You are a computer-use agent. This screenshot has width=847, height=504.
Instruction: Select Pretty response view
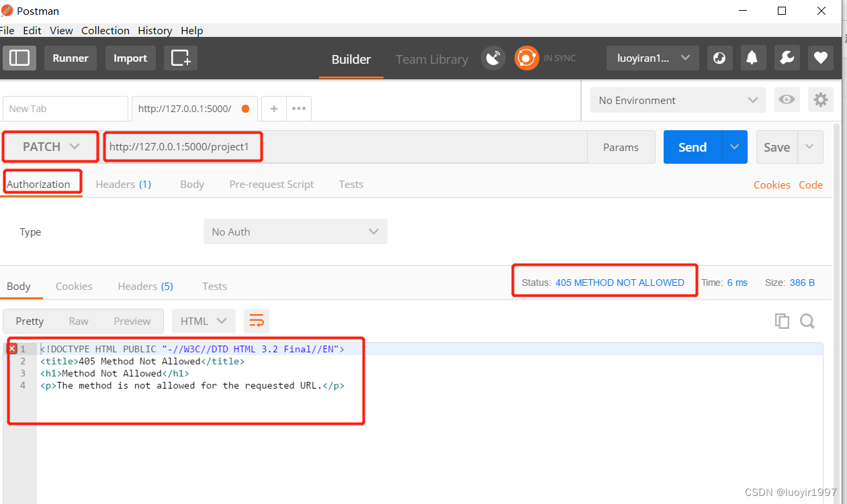(x=30, y=321)
